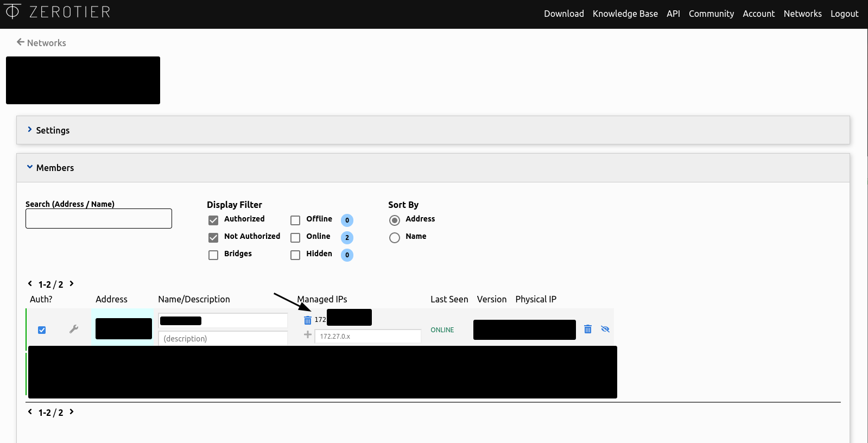Click the Search Address / Name field
This screenshot has height=443, width=868.
[x=99, y=218]
